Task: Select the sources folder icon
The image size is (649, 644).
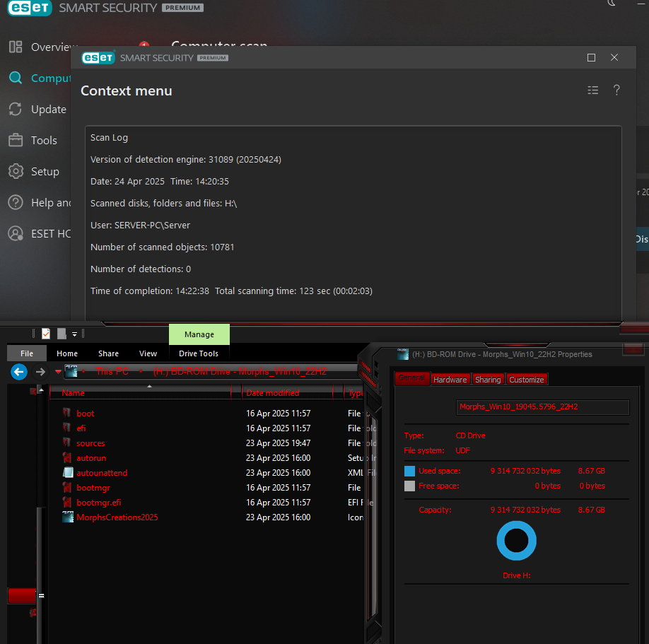Action: 66,443
